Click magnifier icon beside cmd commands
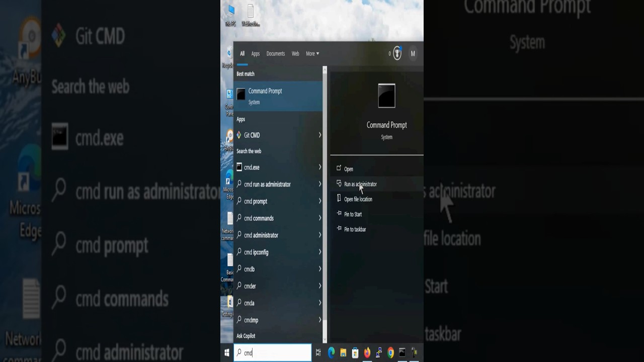 [239, 218]
